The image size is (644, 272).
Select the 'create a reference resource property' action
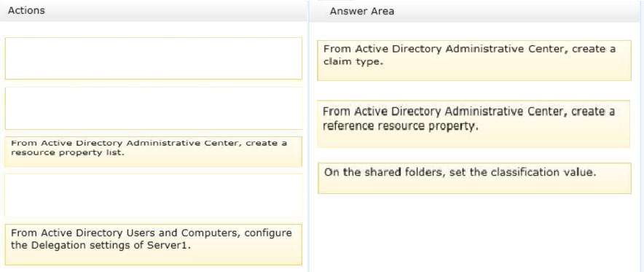point(474,124)
